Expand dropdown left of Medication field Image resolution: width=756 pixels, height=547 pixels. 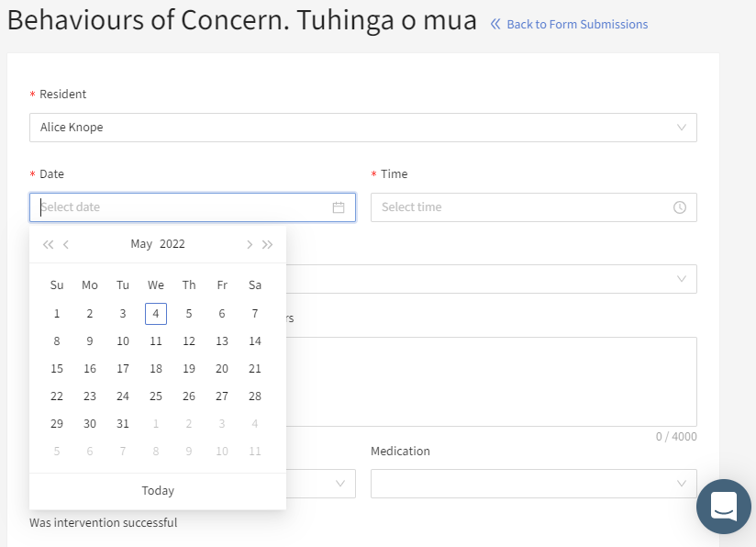pos(320,484)
